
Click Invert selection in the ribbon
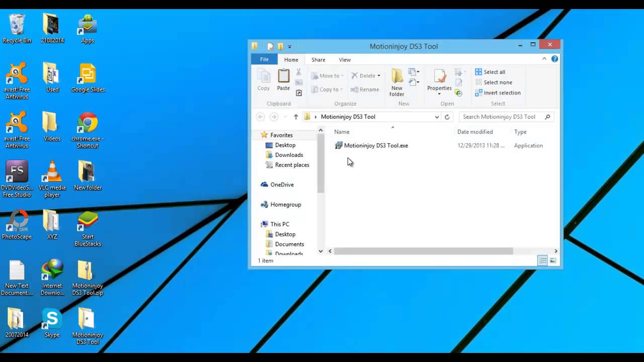498,93
